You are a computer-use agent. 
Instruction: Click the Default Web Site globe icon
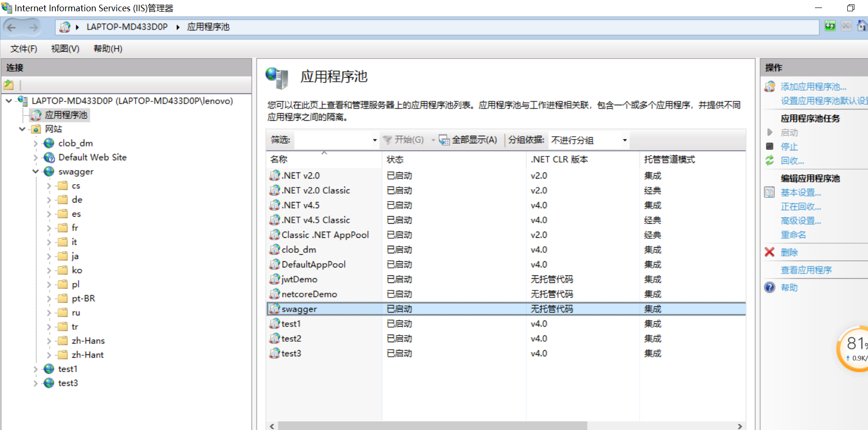click(49, 157)
